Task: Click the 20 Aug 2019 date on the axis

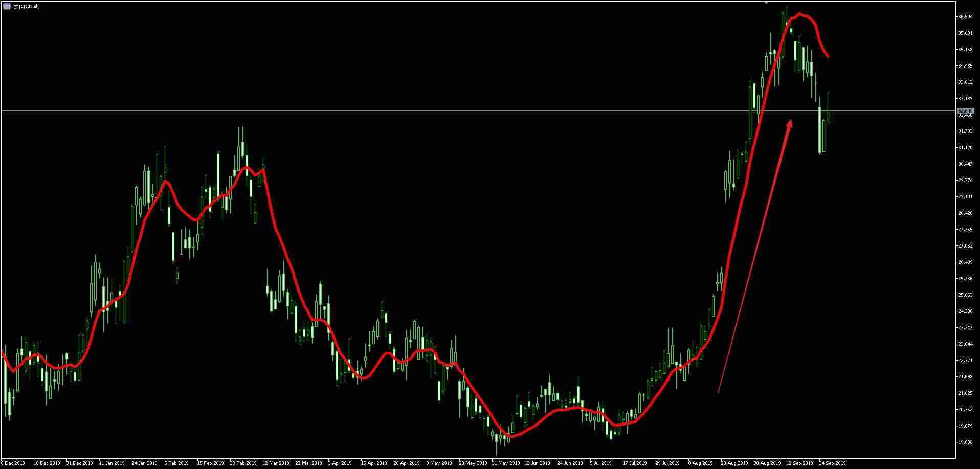Action: [734, 463]
